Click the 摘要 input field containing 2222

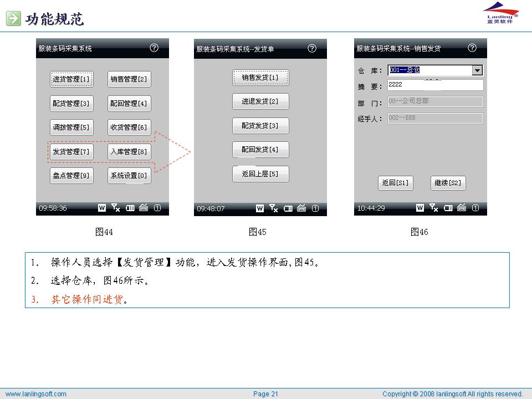(436, 85)
